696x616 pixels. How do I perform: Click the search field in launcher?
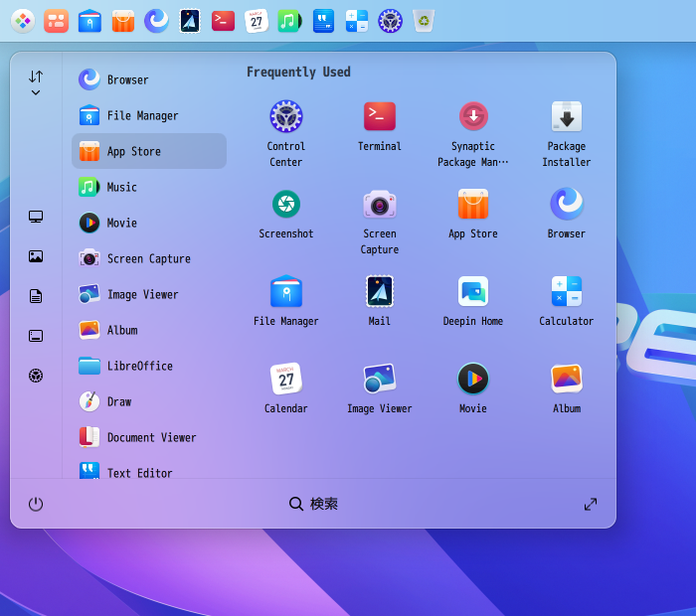tap(314, 504)
